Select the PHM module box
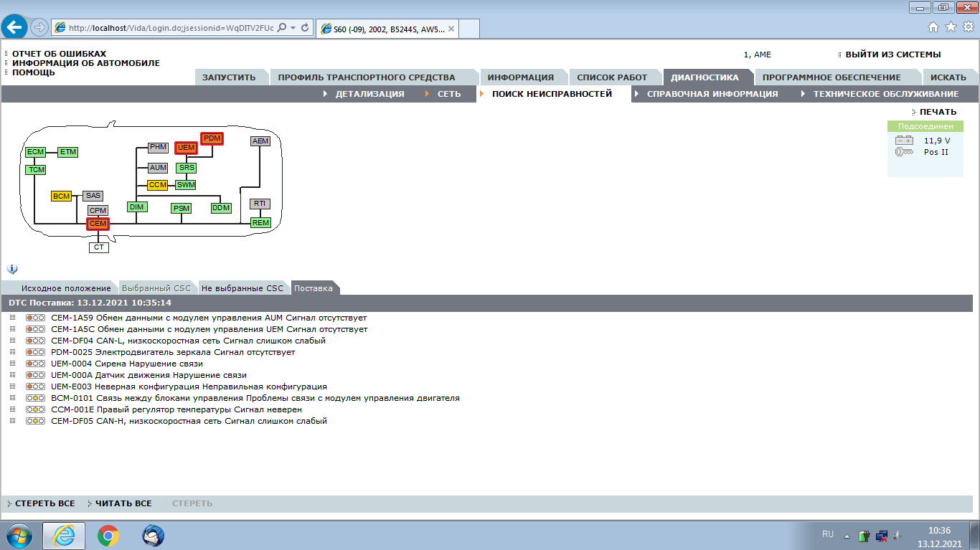 click(159, 148)
